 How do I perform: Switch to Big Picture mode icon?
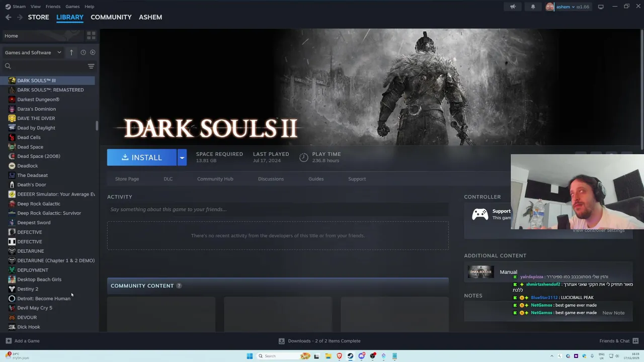(x=601, y=7)
